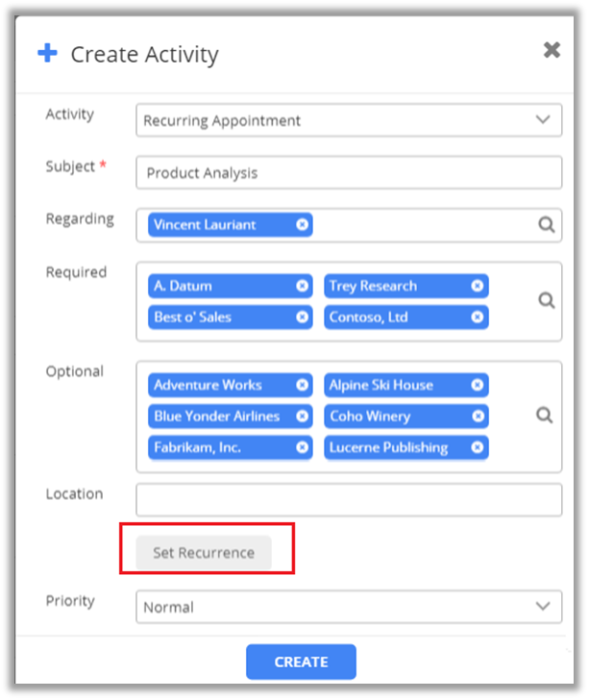Open lookup search for Optional attendees

(x=544, y=415)
